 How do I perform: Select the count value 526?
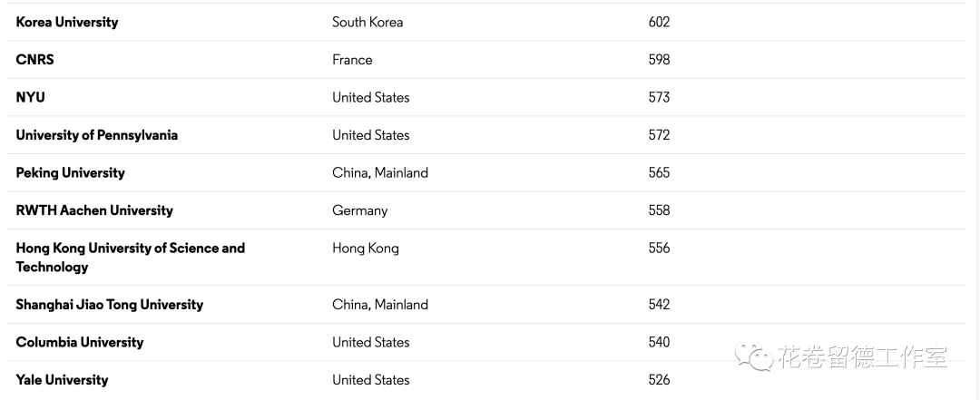(660, 380)
